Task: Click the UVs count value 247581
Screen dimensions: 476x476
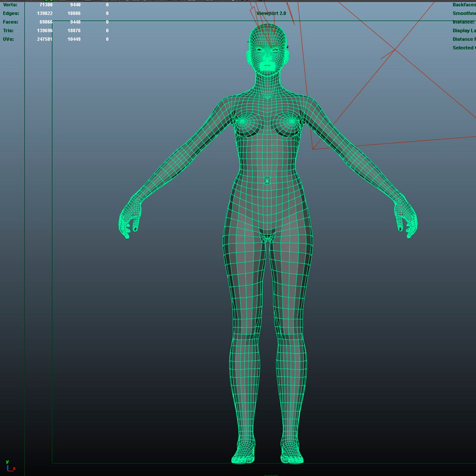Action: click(x=45, y=39)
